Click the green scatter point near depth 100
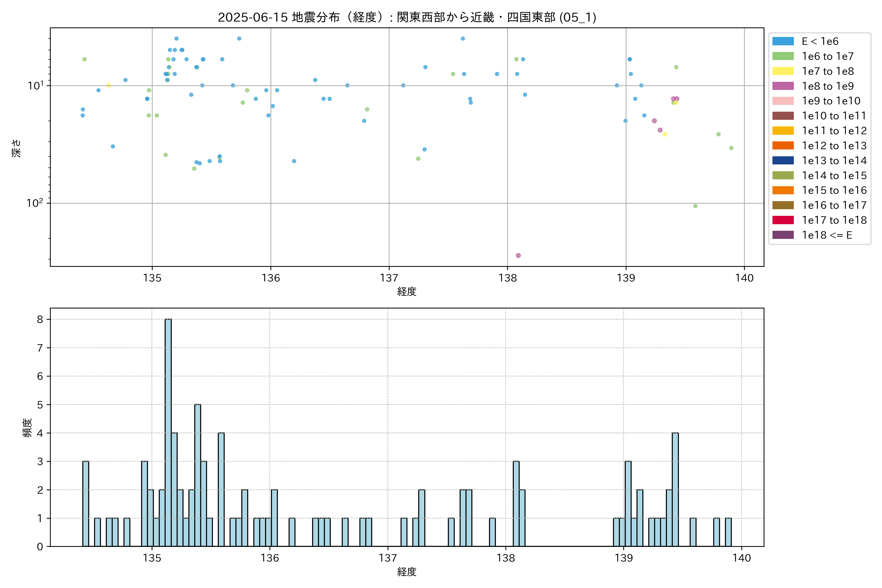Image resolution: width=882 pixels, height=588 pixels. pyautogui.click(x=695, y=206)
